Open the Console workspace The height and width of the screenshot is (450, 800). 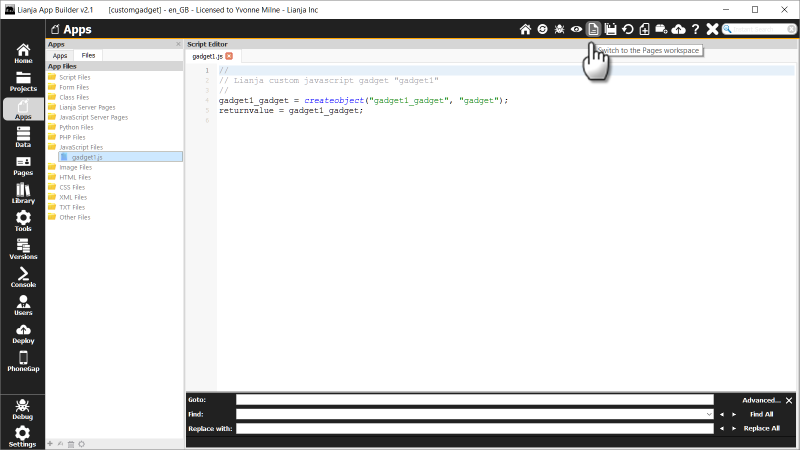coord(23,278)
